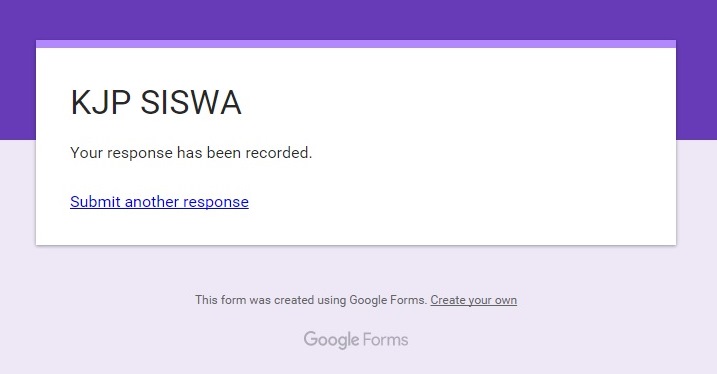
Task: Click the light purple accent strip atop the card
Action: point(356,44)
